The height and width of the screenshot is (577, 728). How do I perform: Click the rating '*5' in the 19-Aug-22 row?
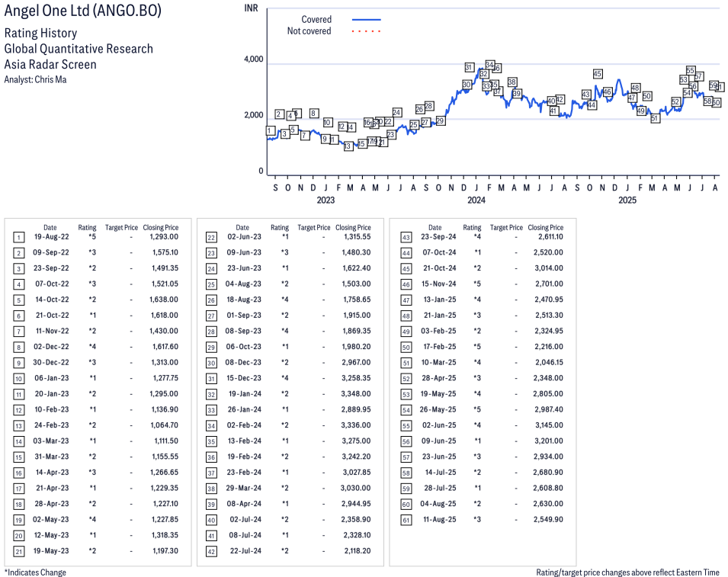coord(92,237)
